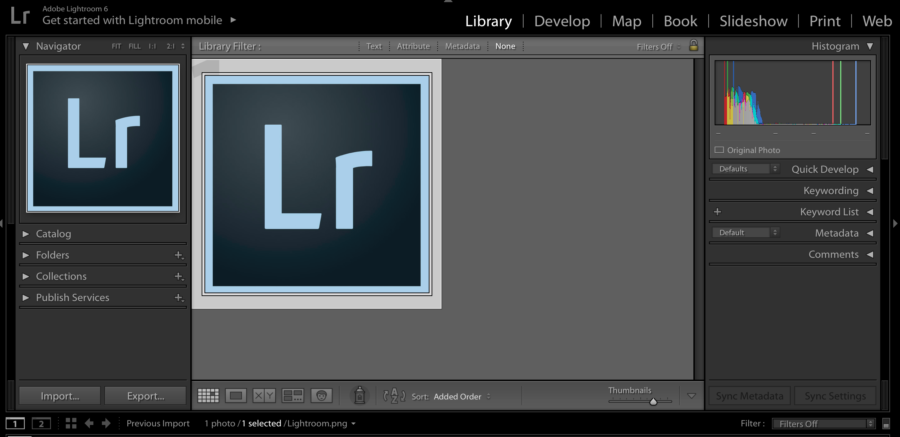Viewport: 900px width, 437px height.
Task: Expand the Publish Services panel
Action: (26, 297)
